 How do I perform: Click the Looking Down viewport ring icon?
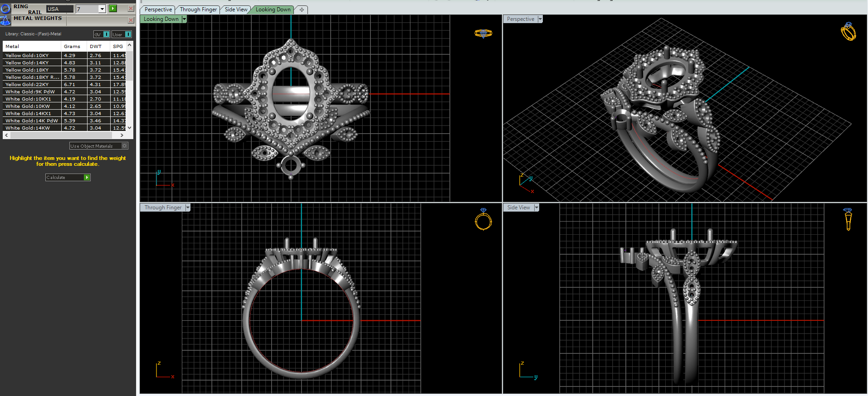tap(483, 34)
